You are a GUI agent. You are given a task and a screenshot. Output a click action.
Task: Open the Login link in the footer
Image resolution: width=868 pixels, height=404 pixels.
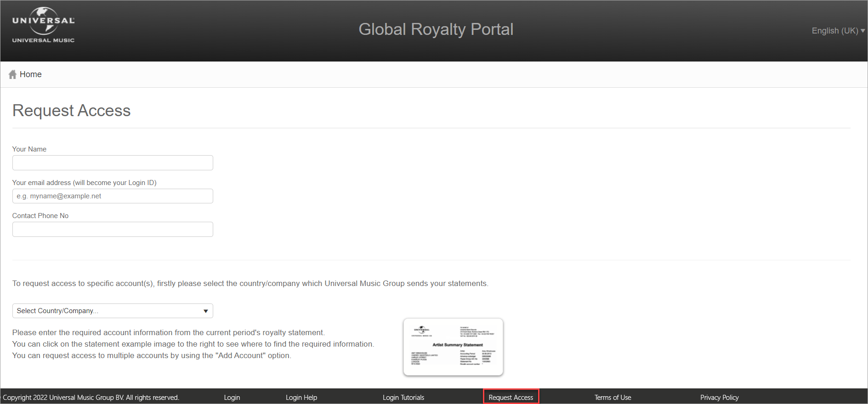pyautogui.click(x=232, y=398)
